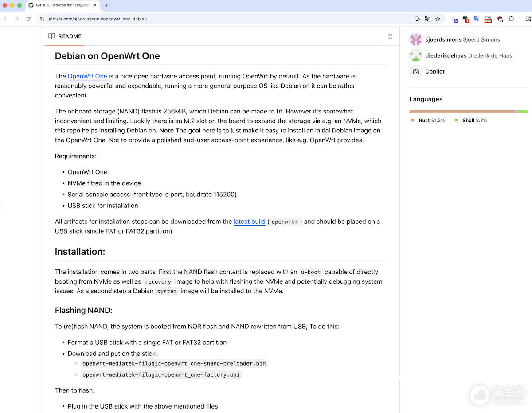
Task: Go back to previous page
Action: click(6, 19)
